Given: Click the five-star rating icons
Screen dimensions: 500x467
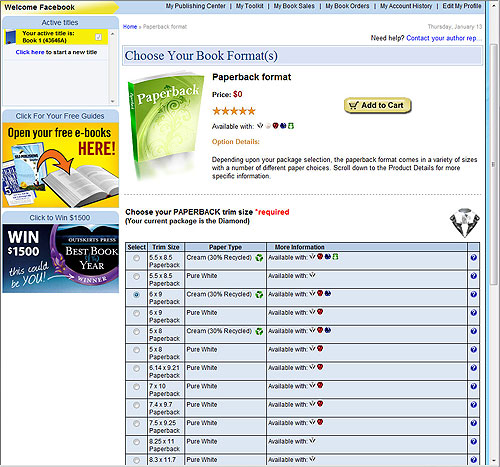Looking at the screenshot, I should click(234, 111).
